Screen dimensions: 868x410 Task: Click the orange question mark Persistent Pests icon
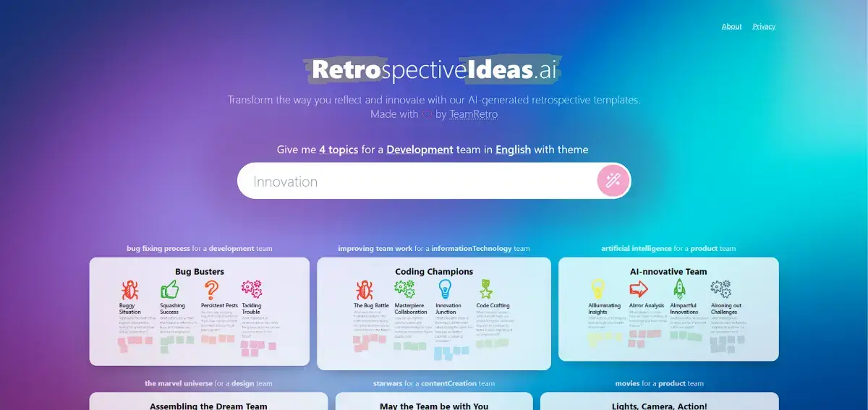tap(210, 290)
